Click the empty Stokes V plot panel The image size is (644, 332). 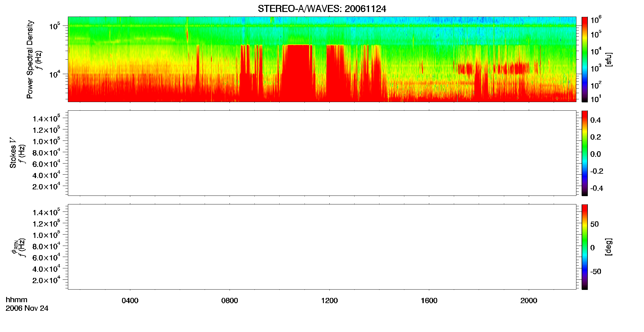[322, 153]
